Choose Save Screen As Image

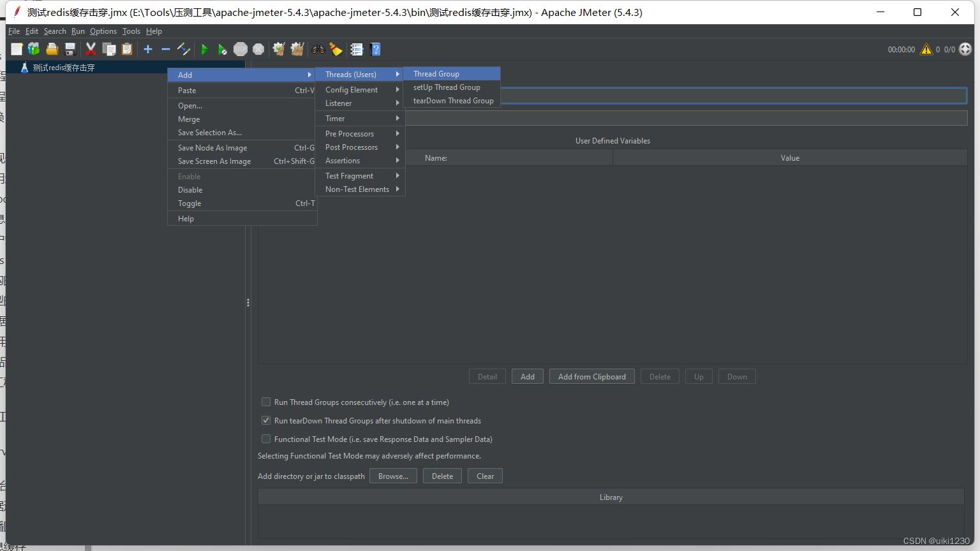pos(242,161)
